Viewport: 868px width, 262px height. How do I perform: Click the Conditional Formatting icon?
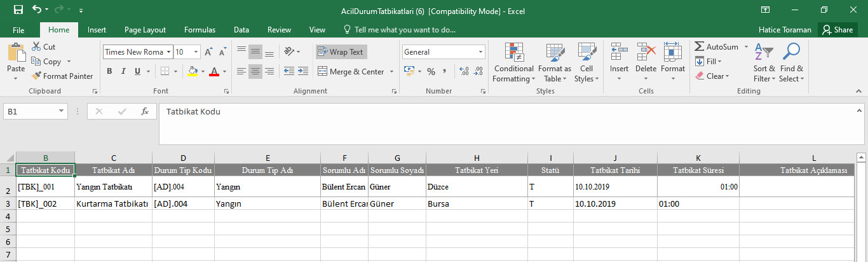[x=513, y=53]
